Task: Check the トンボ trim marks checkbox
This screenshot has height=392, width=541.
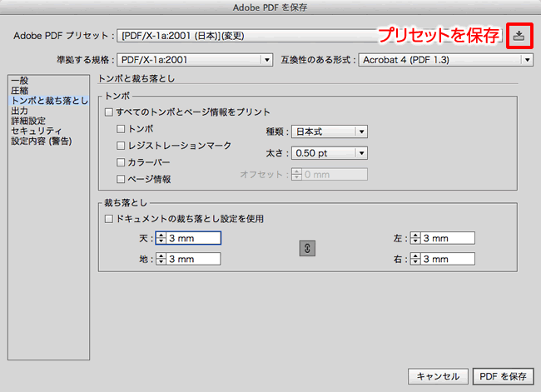Action: 121,129
